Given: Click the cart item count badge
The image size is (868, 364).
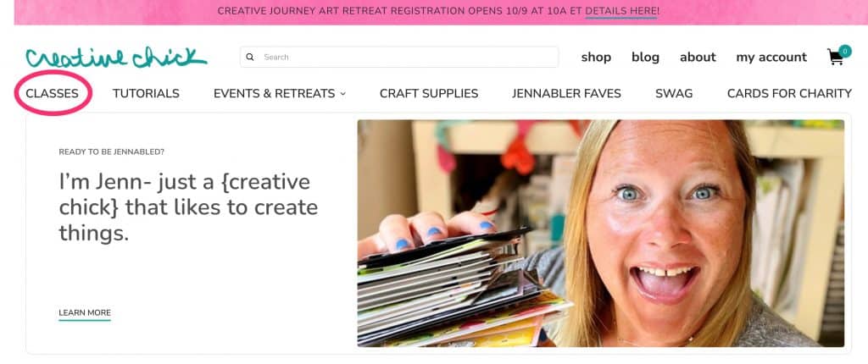Looking at the screenshot, I should coord(845,51).
